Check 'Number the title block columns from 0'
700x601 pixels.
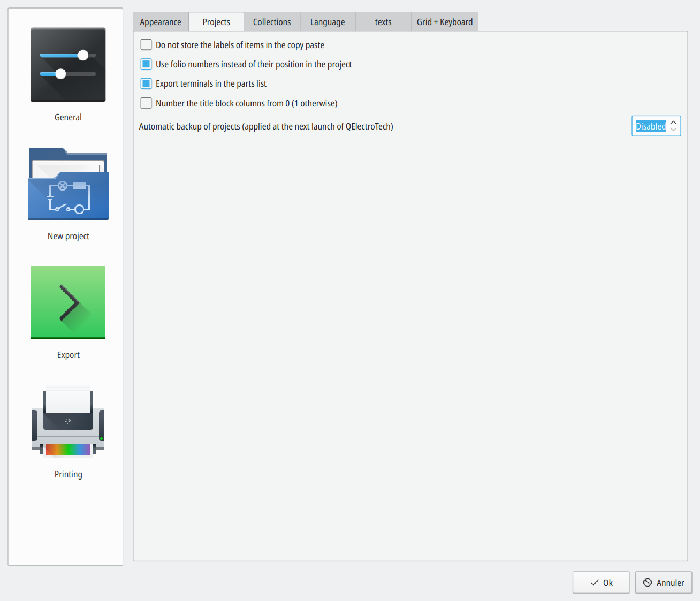146,103
